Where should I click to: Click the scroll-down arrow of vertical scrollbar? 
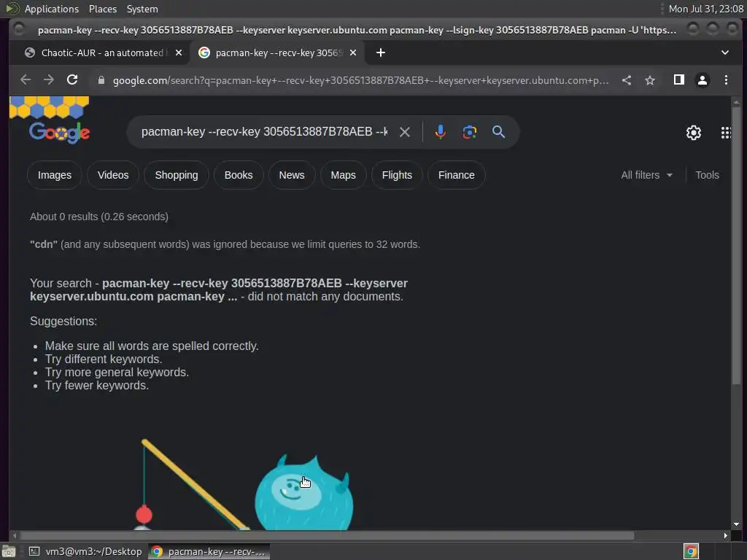(x=736, y=524)
